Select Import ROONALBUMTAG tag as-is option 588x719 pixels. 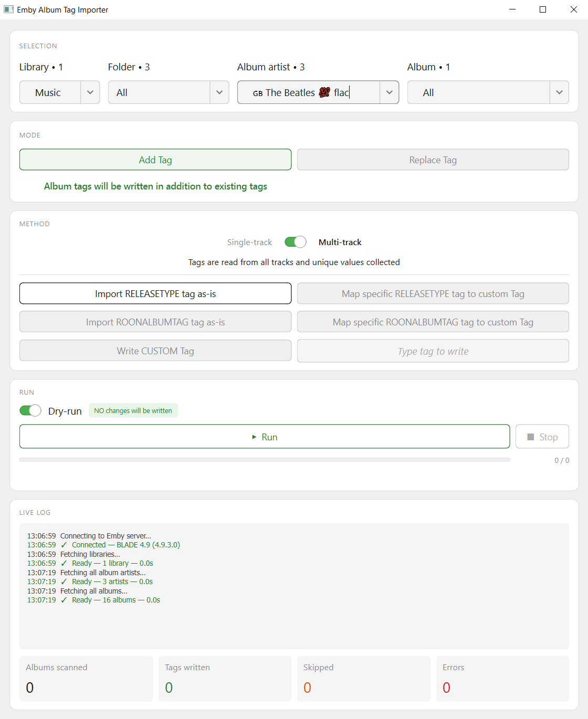coord(155,322)
